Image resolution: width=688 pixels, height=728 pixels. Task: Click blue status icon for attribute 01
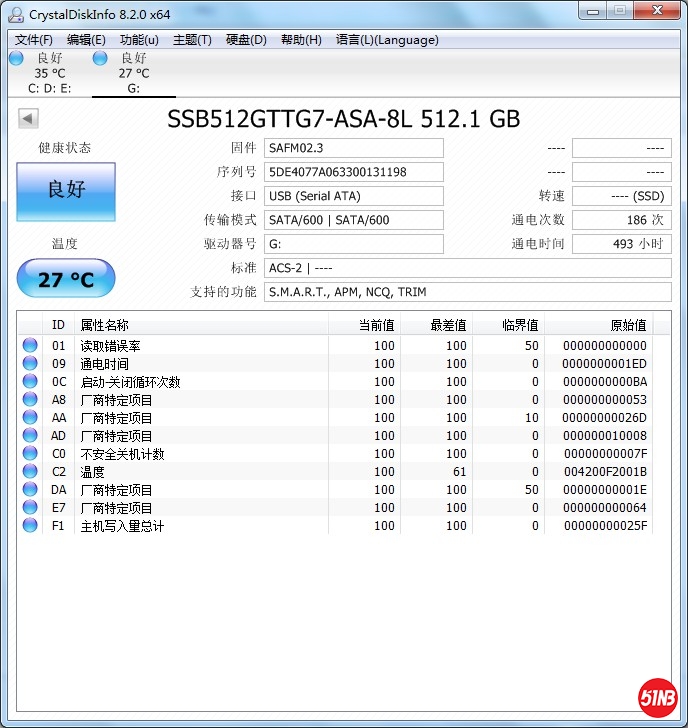coord(31,346)
